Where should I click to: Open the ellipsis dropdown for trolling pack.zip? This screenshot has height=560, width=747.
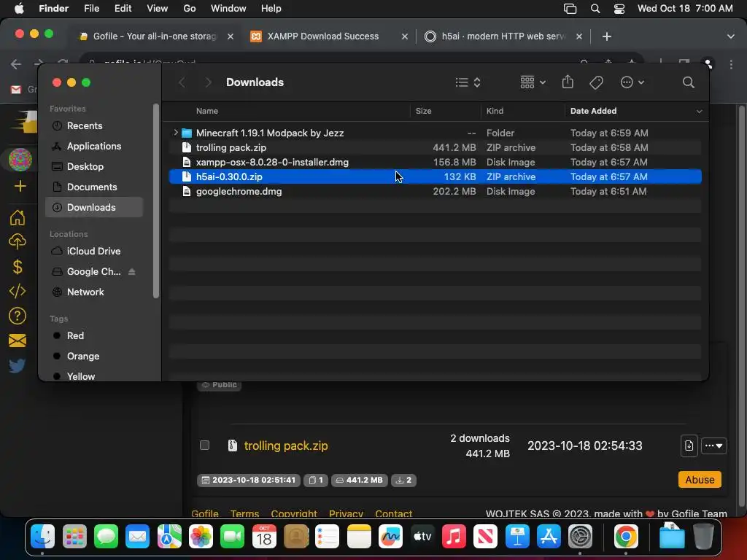[x=713, y=446]
